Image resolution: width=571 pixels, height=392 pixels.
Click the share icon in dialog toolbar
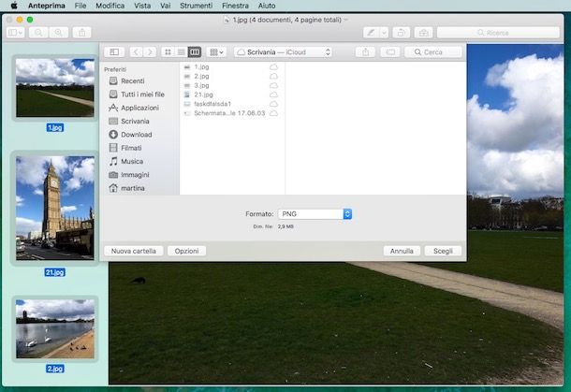(x=366, y=52)
